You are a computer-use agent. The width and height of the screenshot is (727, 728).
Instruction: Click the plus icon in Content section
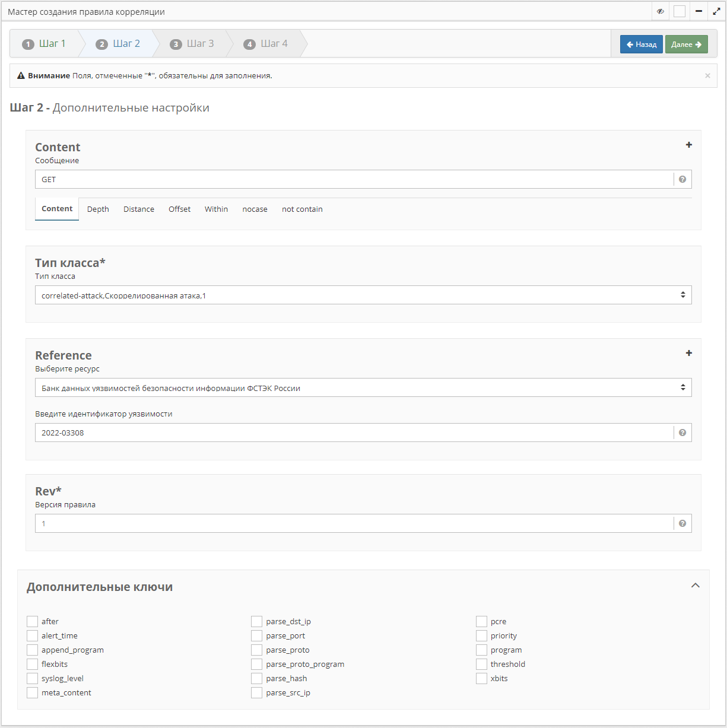[x=689, y=145]
